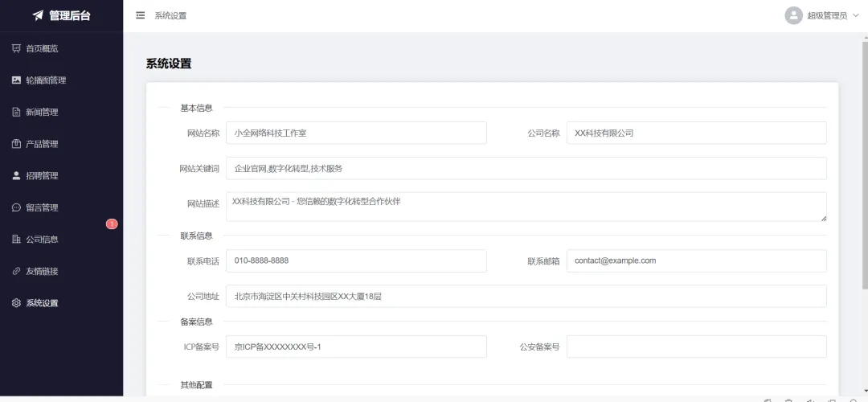Click the 公司名称 field label
Image resolution: width=868 pixels, height=402 pixels.
click(x=543, y=133)
